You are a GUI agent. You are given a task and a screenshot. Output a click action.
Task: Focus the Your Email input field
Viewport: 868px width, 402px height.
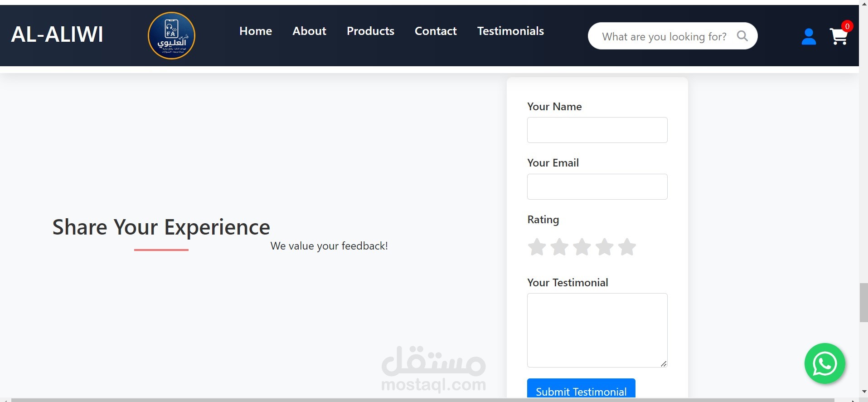pyautogui.click(x=597, y=186)
